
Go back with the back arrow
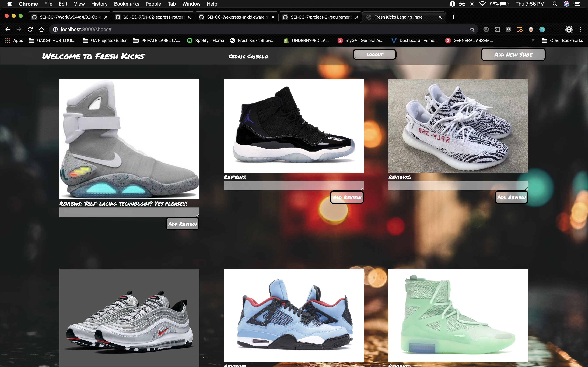8,29
